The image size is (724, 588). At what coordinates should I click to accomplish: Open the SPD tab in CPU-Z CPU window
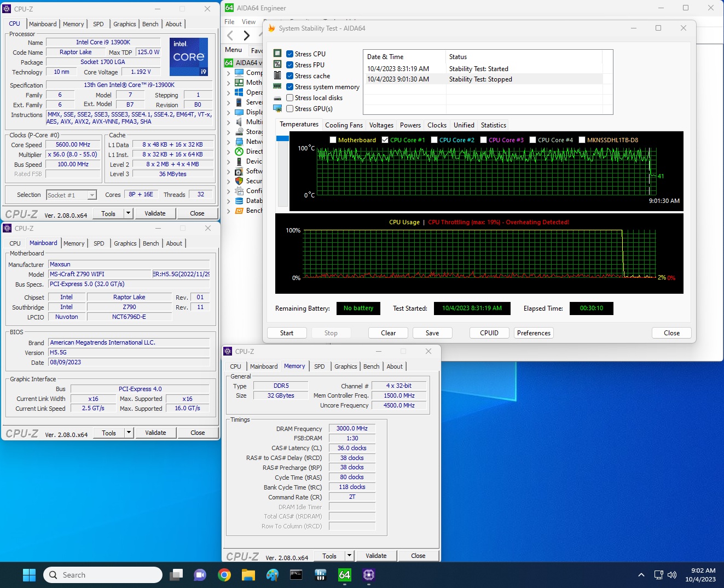pos(99,24)
